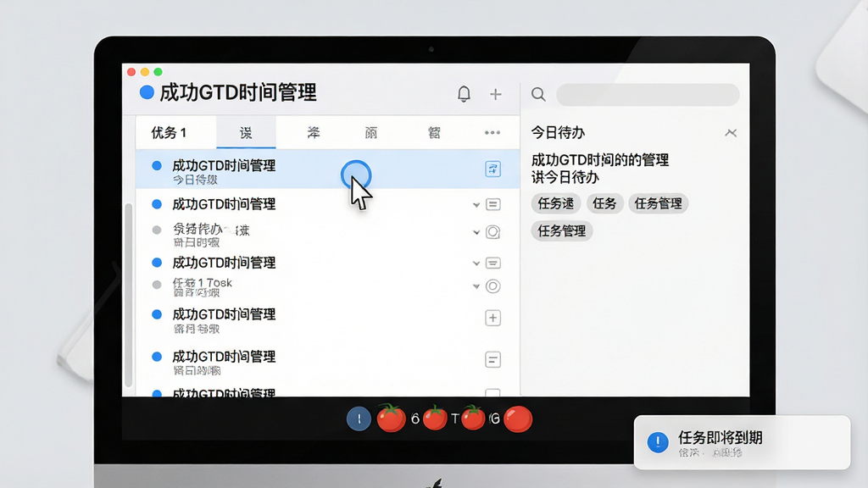The image size is (868, 488).
Task: Toggle the blue dot in the square two-line icon row
Action: (x=157, y=357)
